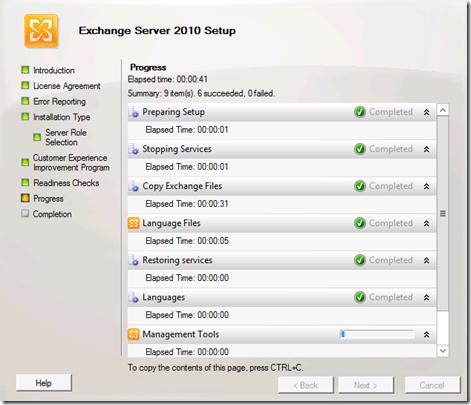The image size is (471, 405).
Task: Click the scrollbar up arrow
Action: [x=443, y=110]
